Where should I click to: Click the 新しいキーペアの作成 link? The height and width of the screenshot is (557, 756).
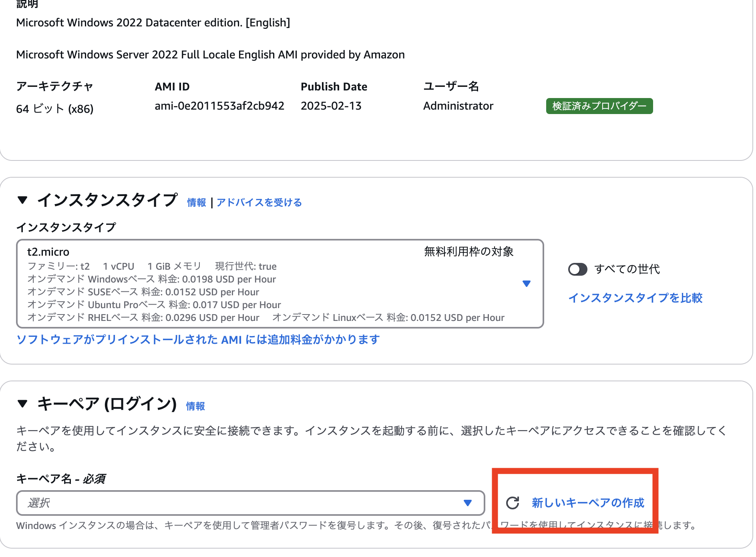coord(588,503)
